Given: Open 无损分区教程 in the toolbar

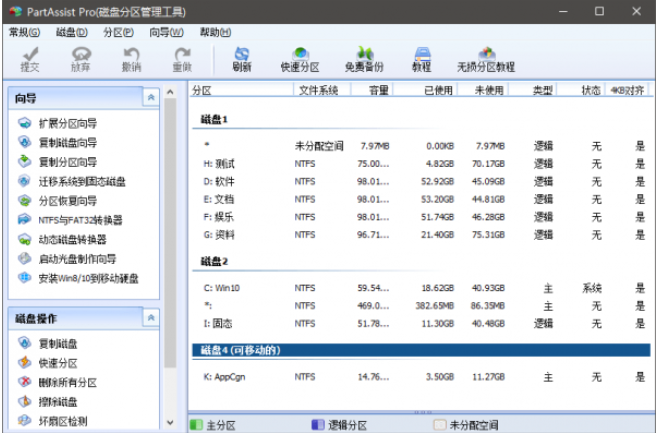Looking at the screenshot, I should [x=486, y=59].
